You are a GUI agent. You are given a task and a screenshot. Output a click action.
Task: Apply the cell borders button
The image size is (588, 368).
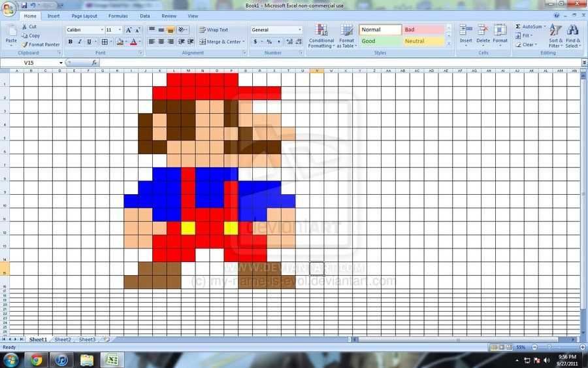click(x=105, y=42)
